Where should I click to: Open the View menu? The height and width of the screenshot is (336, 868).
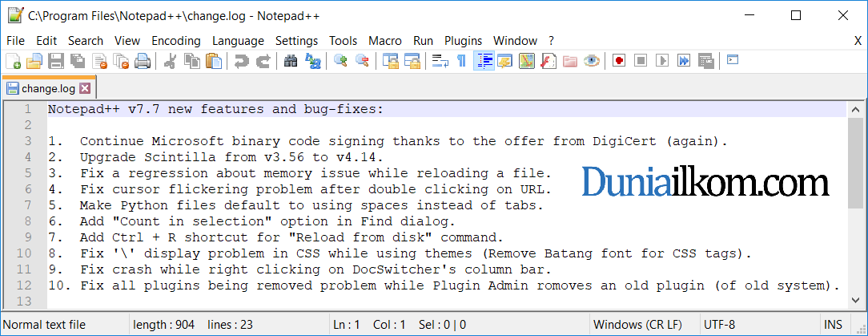click(127, 40)
